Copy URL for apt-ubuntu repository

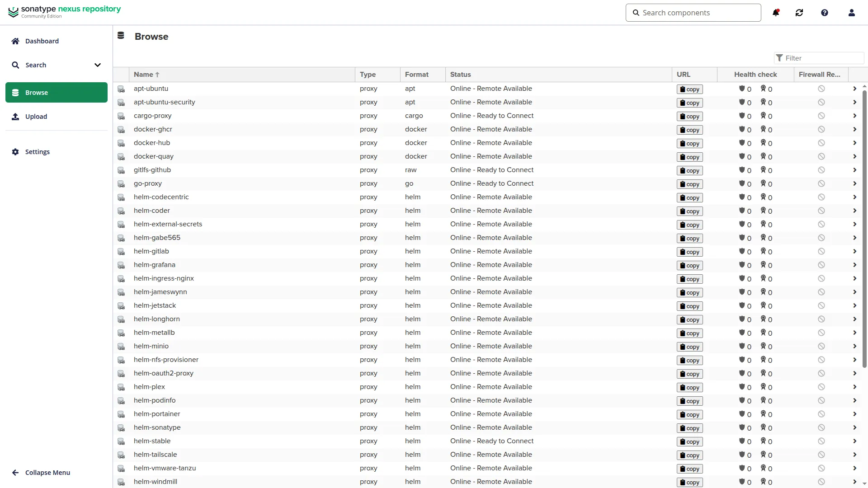[x=689, y=89]
